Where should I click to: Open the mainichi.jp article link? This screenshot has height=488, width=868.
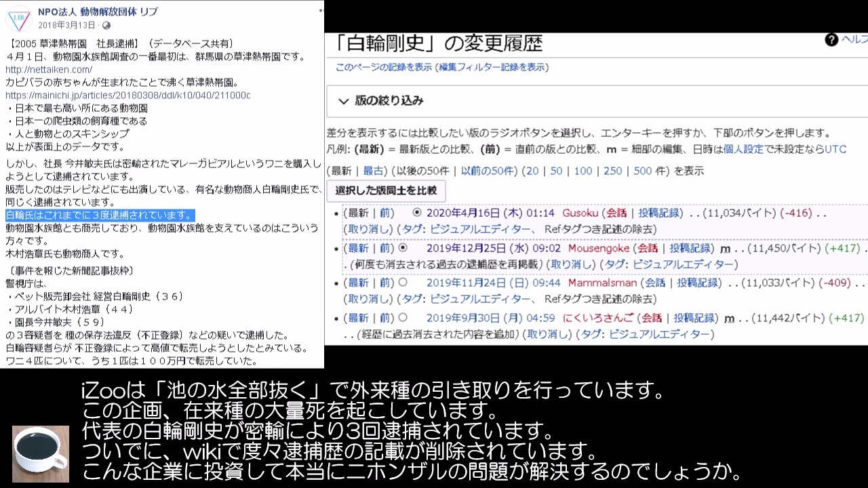click(x=128, y=95)
